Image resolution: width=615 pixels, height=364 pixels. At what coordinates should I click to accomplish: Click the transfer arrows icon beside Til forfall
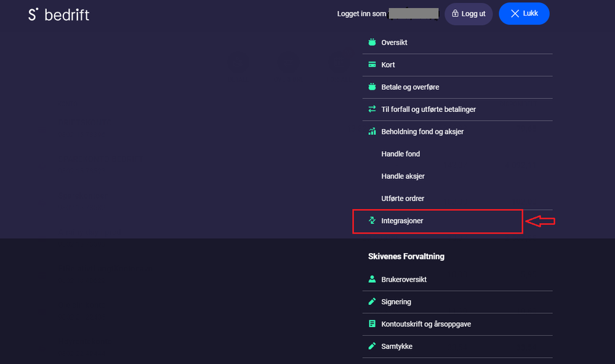372,109
